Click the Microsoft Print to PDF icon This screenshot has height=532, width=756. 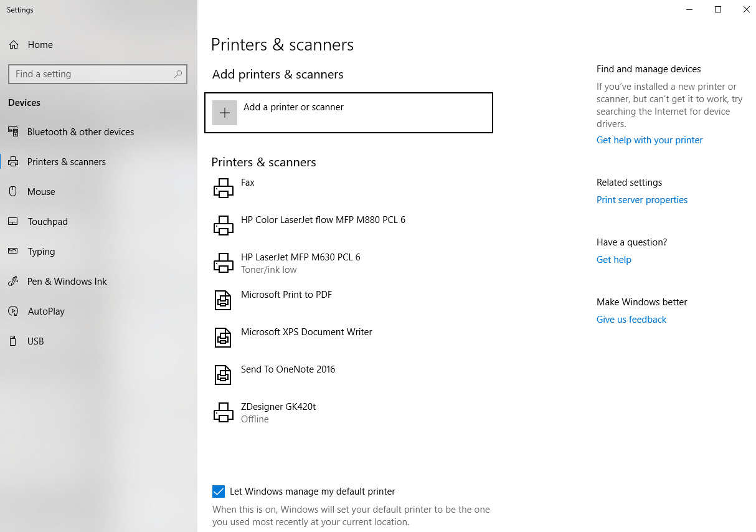click(x=223, y=300)
